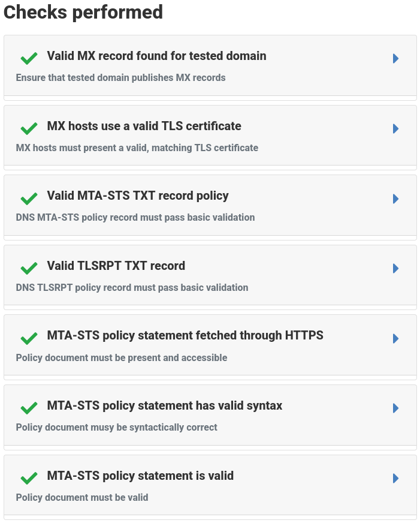
Task: Expand the Valid TLSRPT TXT record arrow
Action: coord(395,268)
